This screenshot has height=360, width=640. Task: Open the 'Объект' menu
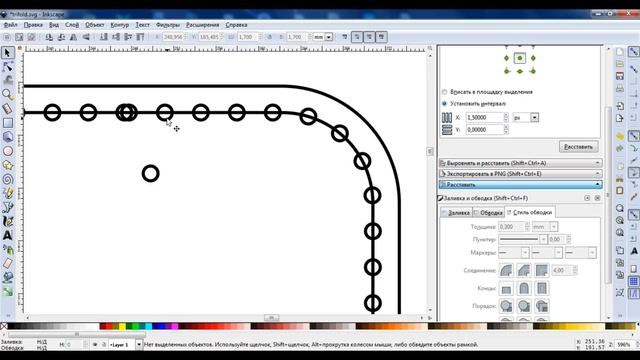point(94,25)
